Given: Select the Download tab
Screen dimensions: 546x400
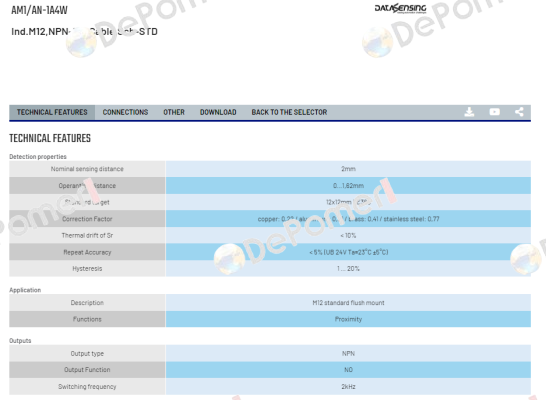Looking at the screenshot, I should point(218,112).
